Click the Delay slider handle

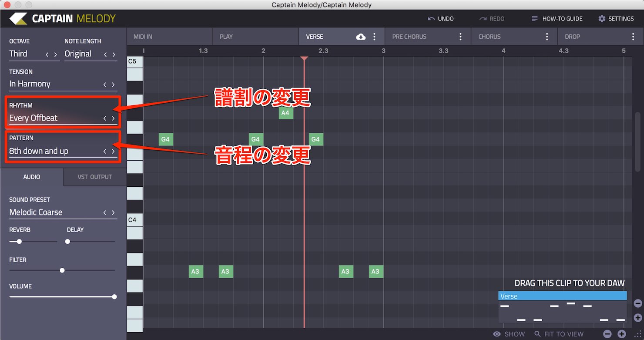[x=67, y=241]
